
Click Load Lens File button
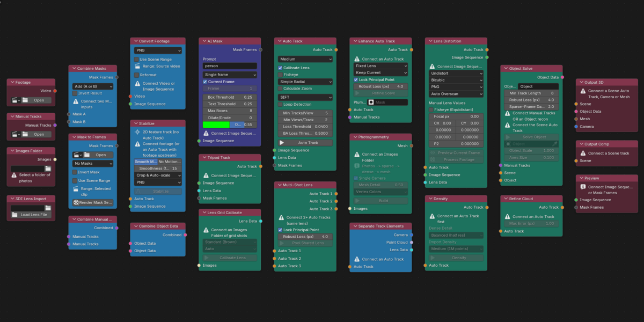(31, 215)
